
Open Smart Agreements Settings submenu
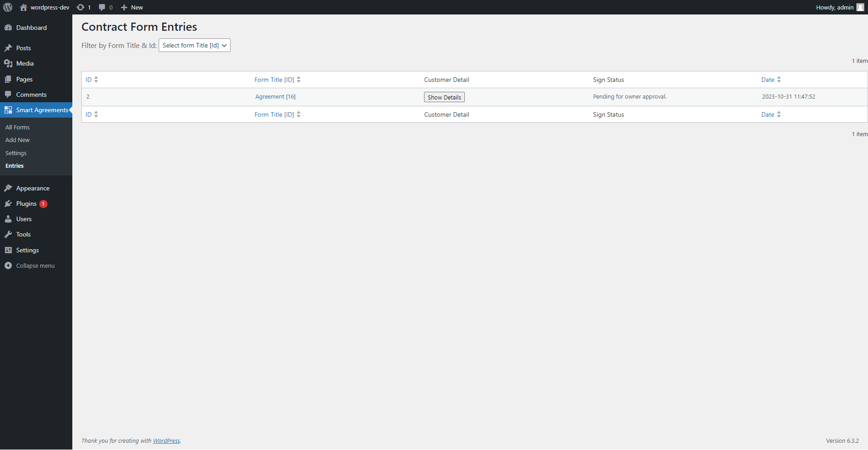(16, 153)
